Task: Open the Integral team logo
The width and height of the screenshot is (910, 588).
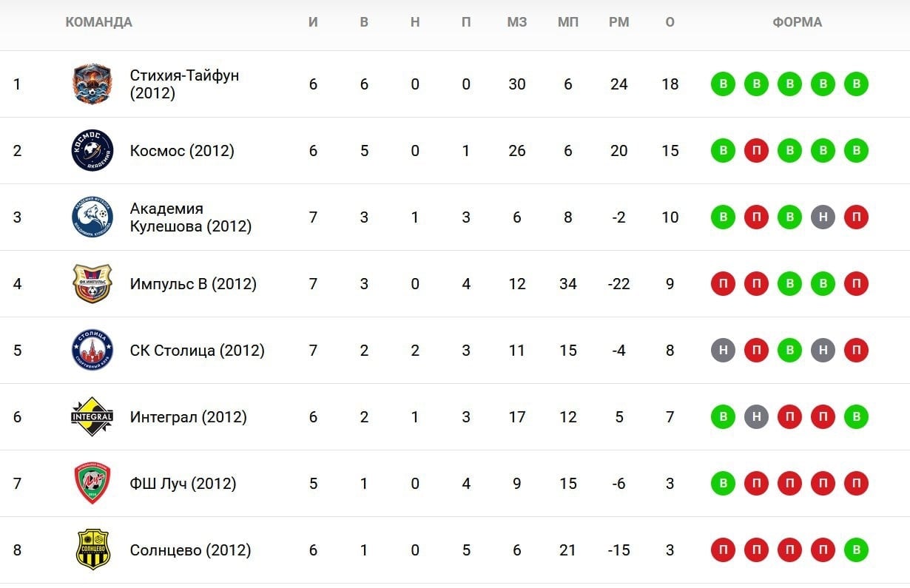Action: coord(92,416)
